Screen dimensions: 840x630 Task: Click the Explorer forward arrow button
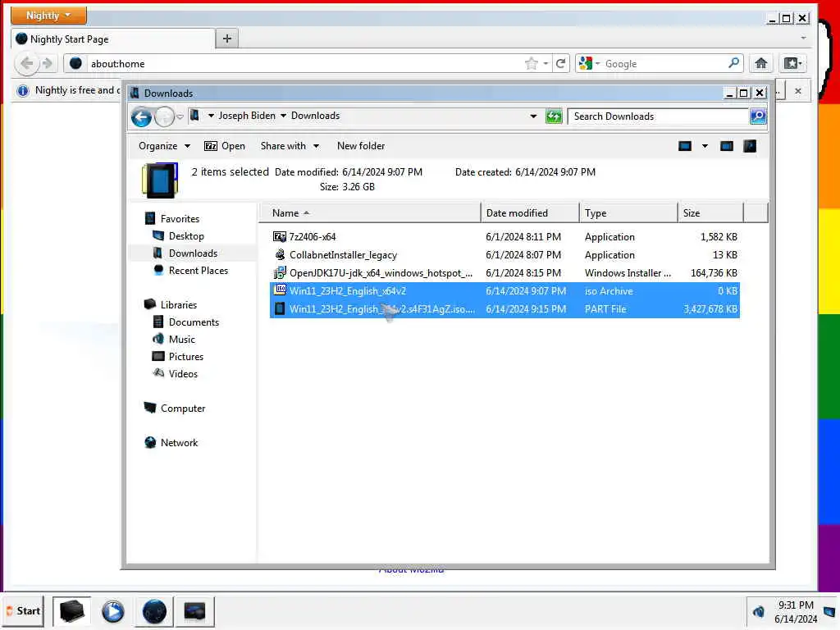[x=164, y=116]
